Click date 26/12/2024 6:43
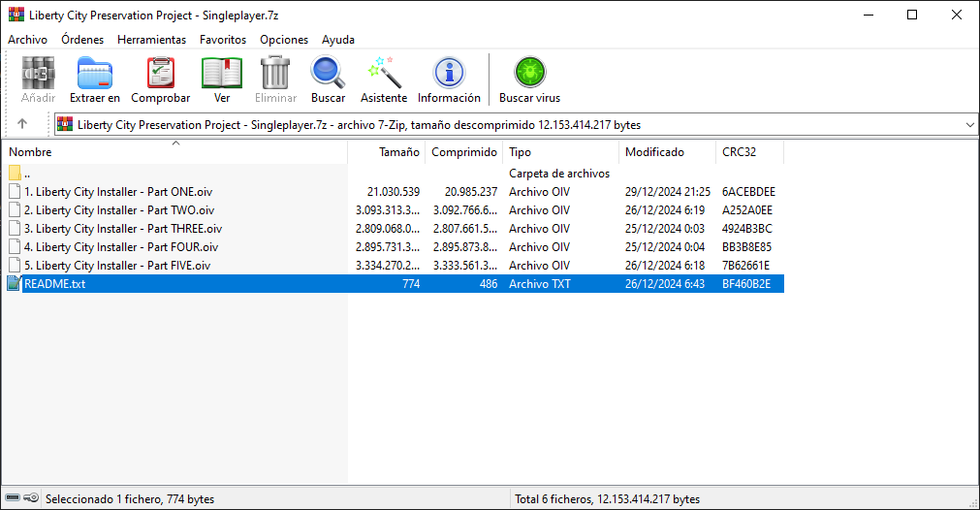 click(665, 284)
